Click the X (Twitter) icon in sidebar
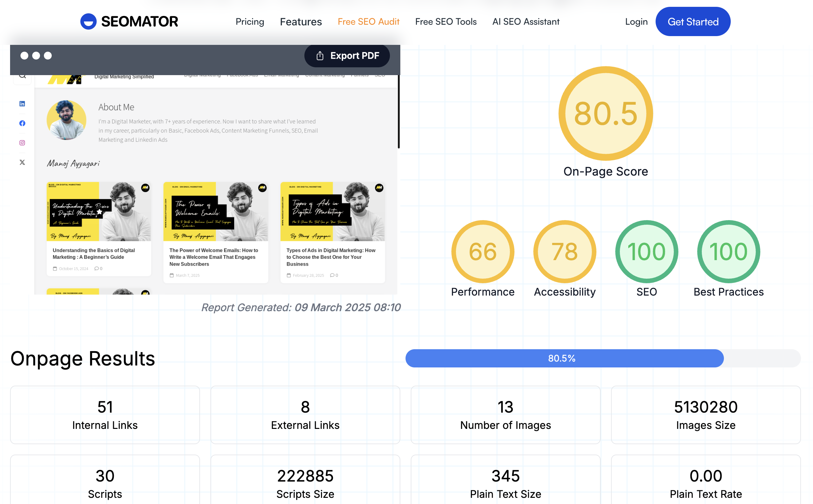Image resolution: width=813 pixels, height=504 pixels. click(22, 162)
